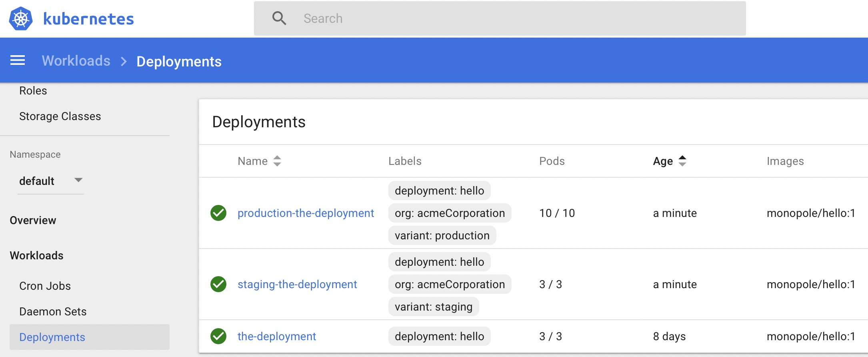Open Storage Classes in the sidebar
This screenshot has width=868, height=357.
60,116
